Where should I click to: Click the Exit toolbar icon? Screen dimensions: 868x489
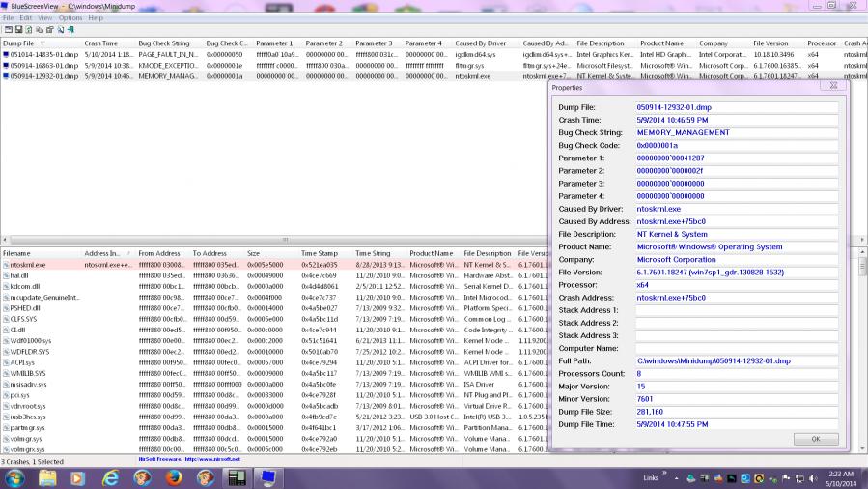tap(70, 30)
